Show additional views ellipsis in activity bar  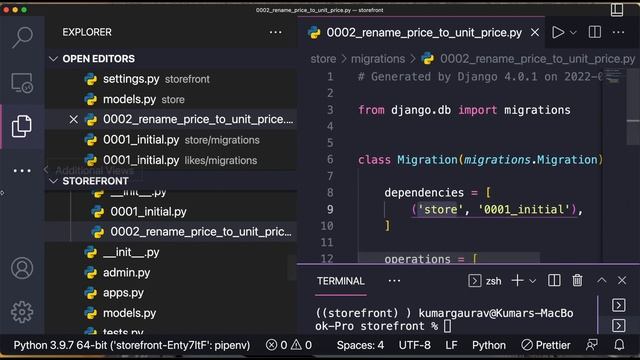(x=22, y=171)
